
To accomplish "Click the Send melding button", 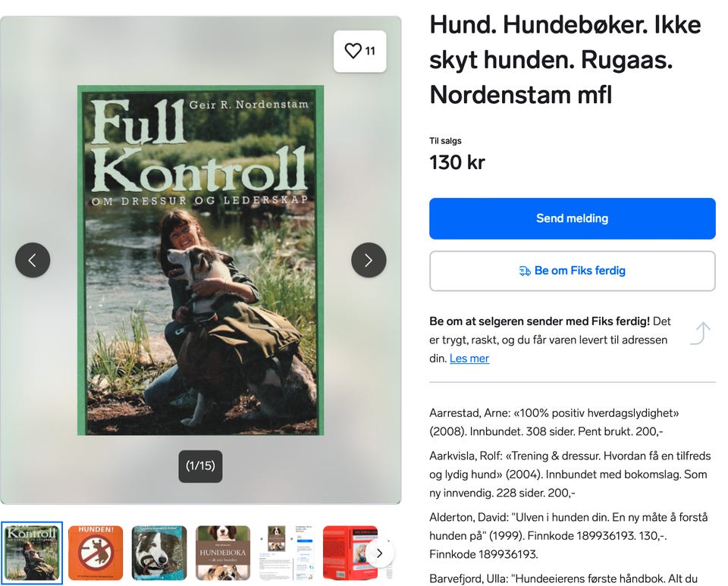I will (x=572, y=218).
